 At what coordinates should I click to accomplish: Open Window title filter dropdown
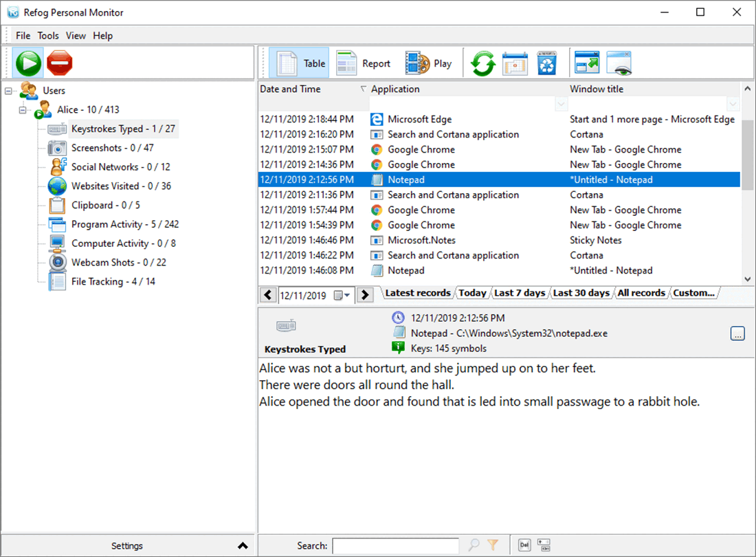pyautogui.click(x=733, y=104)
